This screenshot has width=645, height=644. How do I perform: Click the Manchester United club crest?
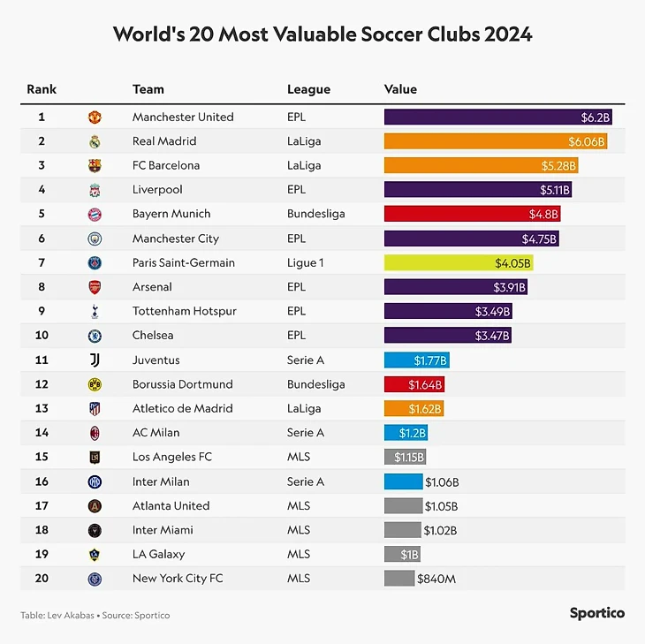coord(95,117)
